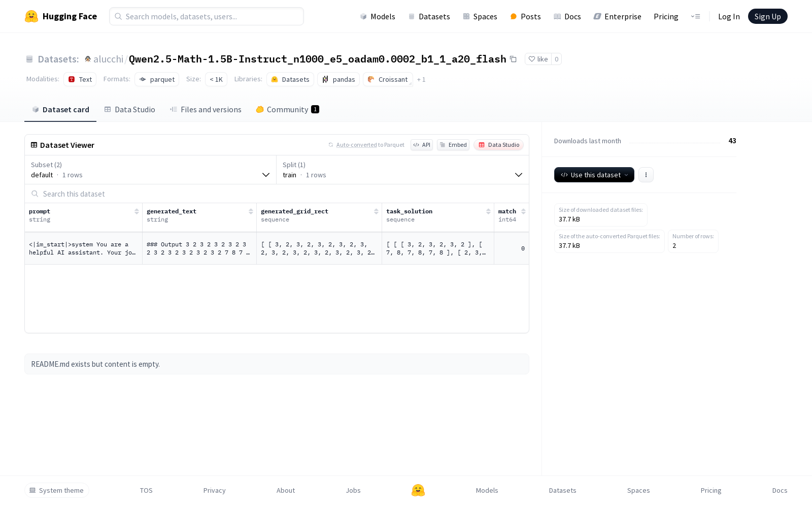Open the generated_grid_rect cell in the row
Viewport: 812px width, 508px height.
coord(319,248)
